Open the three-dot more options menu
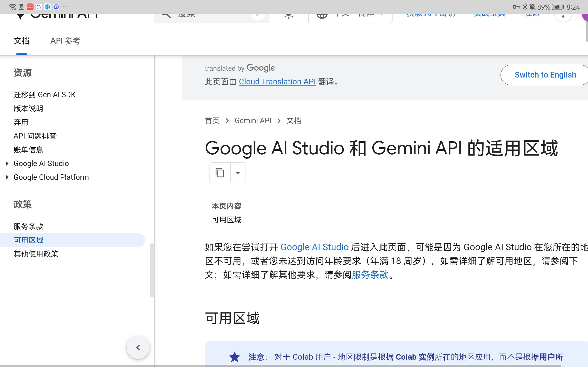Viewport: 588px width, 367px height. click(563, 16)
